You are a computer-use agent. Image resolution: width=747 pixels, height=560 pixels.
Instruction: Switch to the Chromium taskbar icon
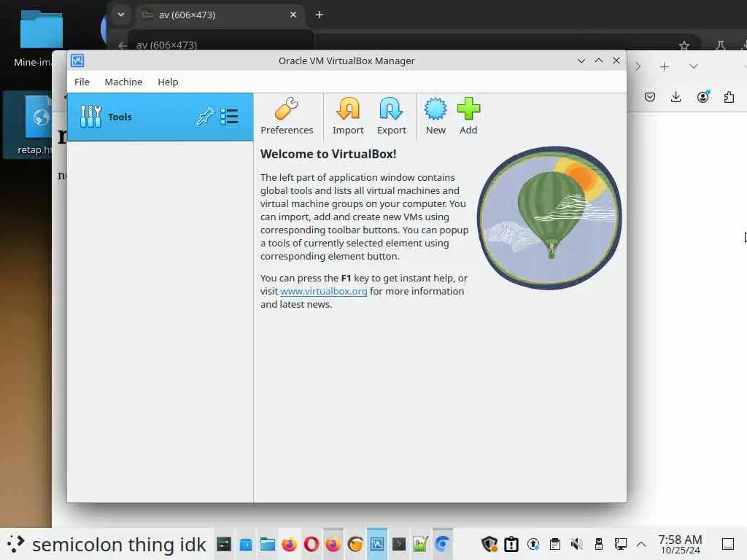(x=443, y=544)
